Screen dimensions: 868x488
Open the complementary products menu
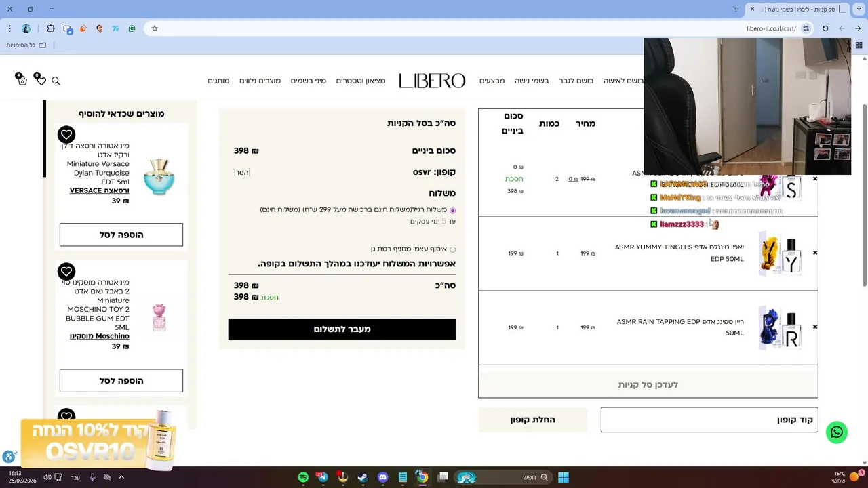point(260,81)
